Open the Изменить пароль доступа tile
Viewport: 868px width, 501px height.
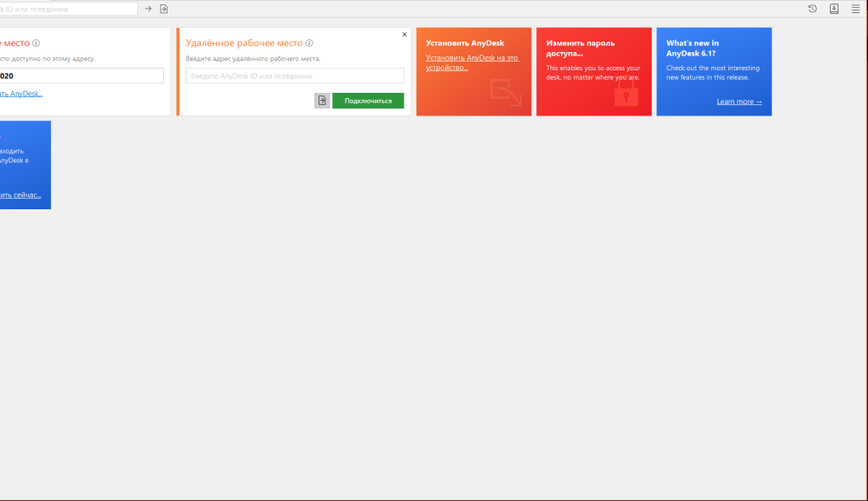594,71
